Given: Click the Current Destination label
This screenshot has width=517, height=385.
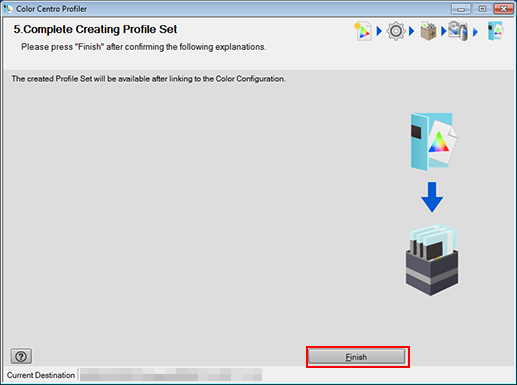Looking at the screenshot, I should click(x=41, y=375).
